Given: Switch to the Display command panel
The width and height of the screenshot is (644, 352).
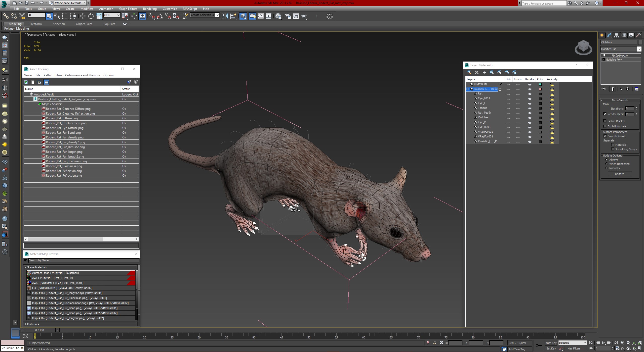Looking at the screenshot, I should 631,35.
